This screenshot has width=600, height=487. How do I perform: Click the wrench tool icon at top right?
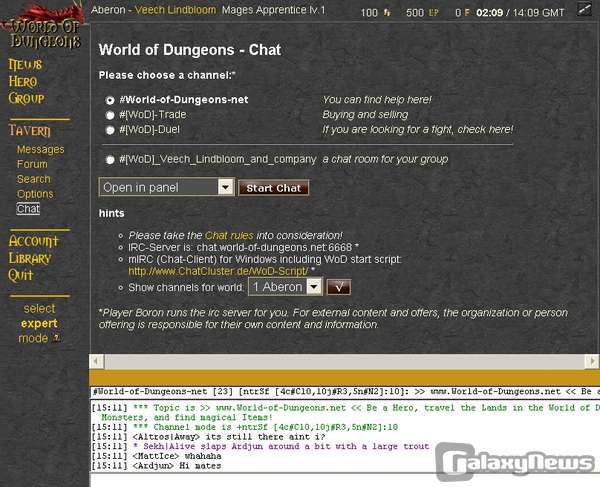coord(584,10)
